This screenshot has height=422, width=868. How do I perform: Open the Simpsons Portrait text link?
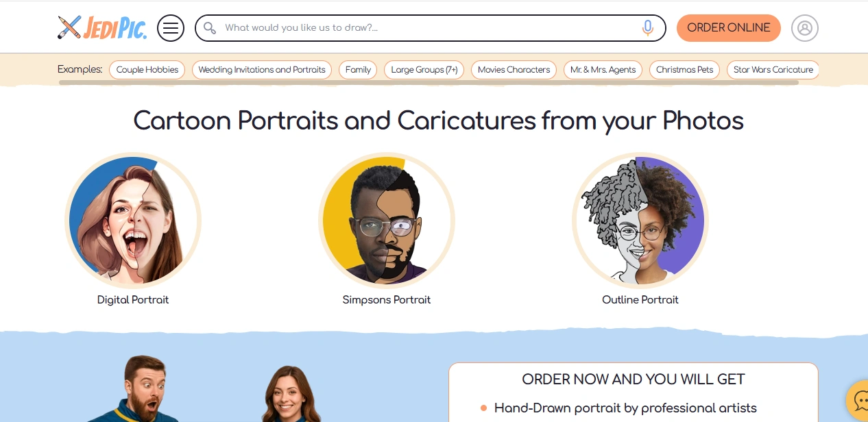click(x=387, y=300)
